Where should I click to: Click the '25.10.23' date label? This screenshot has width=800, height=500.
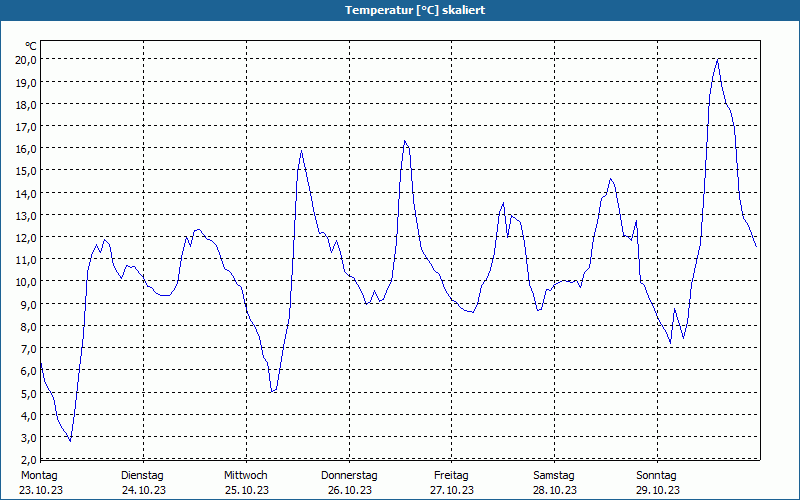pos(247,490)
